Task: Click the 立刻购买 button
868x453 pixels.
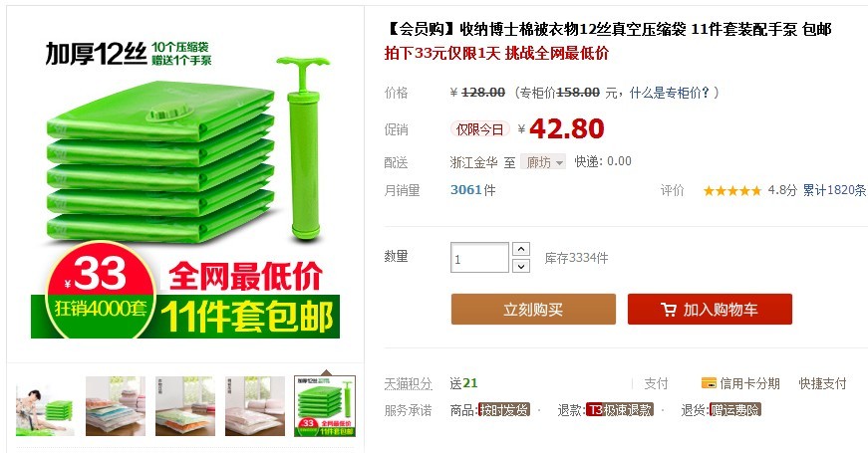Action: [x=533, y=310]
